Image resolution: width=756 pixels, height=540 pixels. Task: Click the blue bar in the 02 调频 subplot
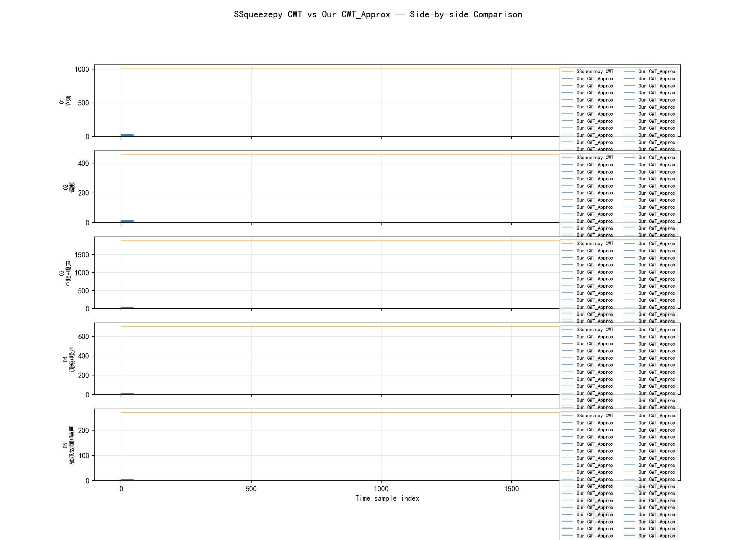(127, 221)
